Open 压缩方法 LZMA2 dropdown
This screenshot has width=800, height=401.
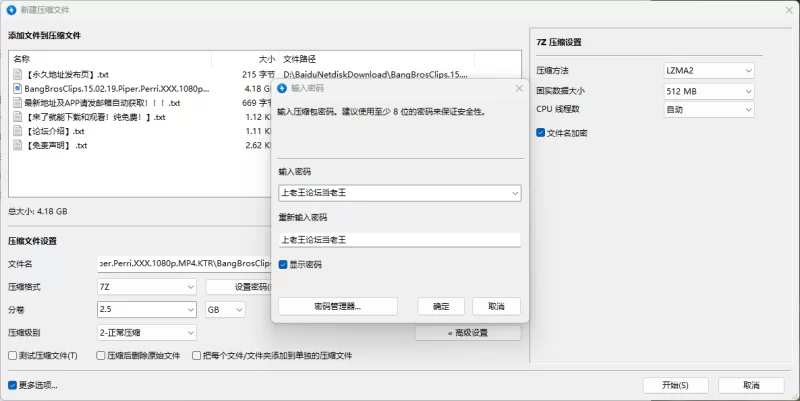(709, 70)
